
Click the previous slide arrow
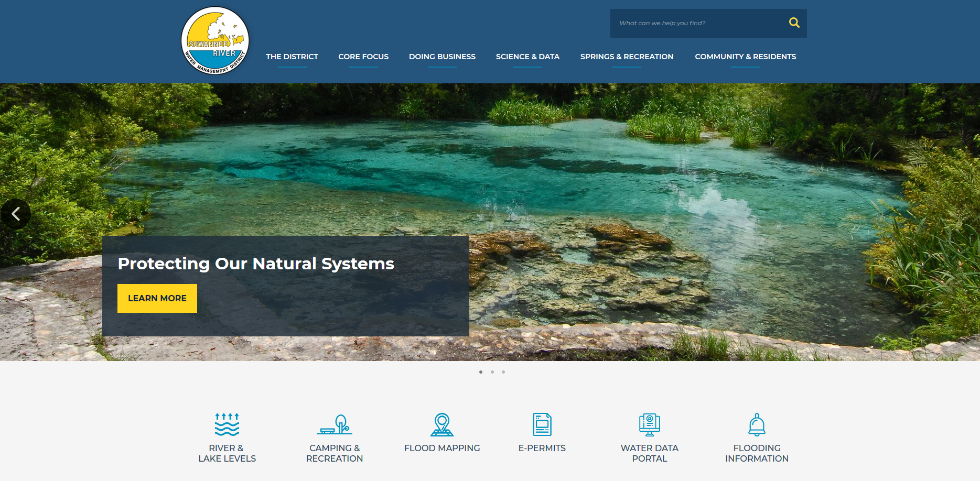click(16, 213)
